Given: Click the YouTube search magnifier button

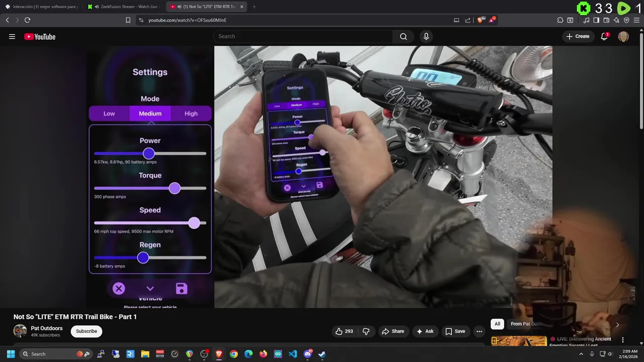Looking at the screenshot, I should (404, 36).
